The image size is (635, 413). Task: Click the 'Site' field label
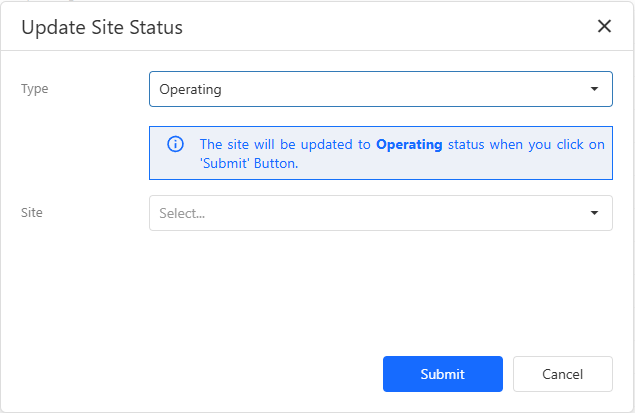[32, 213]
